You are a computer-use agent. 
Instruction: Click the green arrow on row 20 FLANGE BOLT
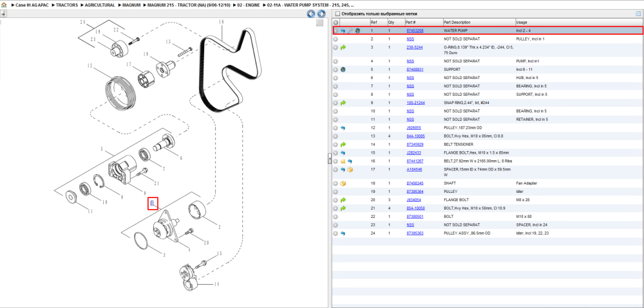[x=343, y=200]
